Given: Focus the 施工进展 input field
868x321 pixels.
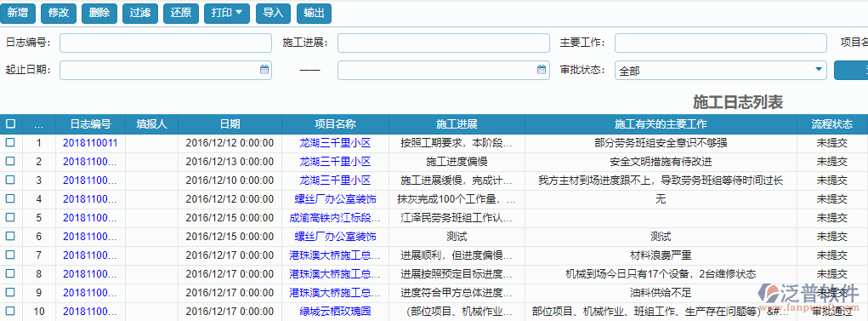Looking at the screenshot, I should [x=444, y=43].
